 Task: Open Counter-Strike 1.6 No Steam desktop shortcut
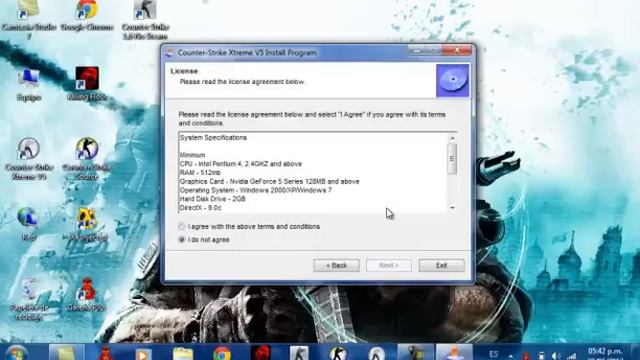point(145,20)
